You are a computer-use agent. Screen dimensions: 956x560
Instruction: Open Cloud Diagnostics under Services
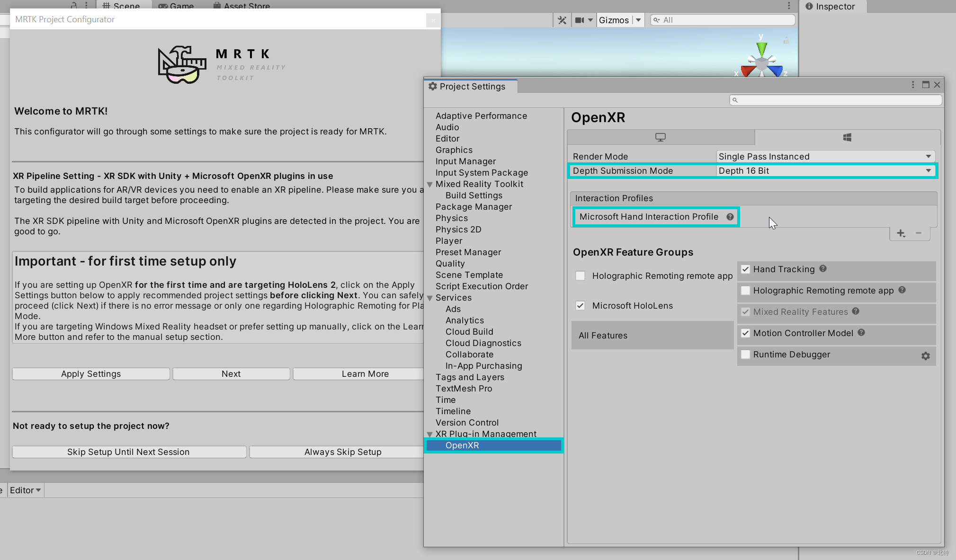(x=483, y=343)
